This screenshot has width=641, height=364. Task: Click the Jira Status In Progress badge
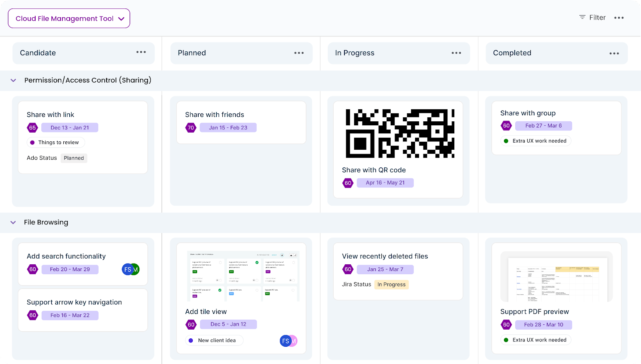coord(391,285)
